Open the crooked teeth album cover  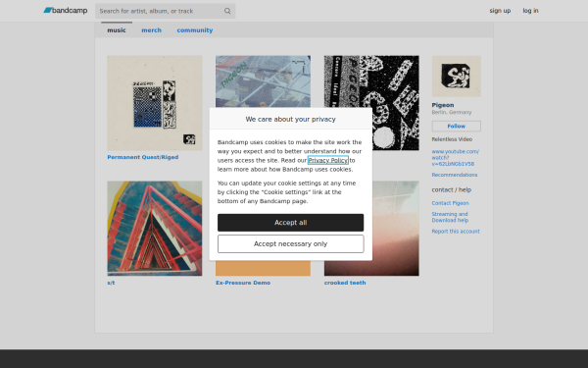pos(396,229)
